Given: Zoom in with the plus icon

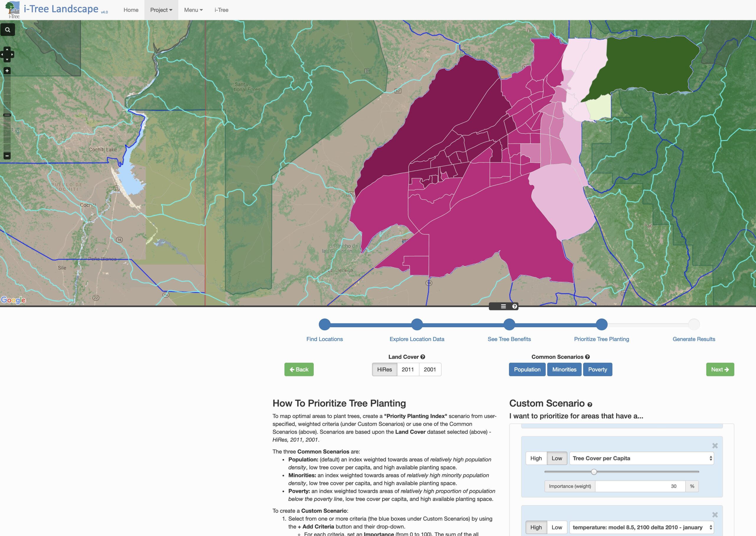Looking at the screenshot, I should 7,71.
